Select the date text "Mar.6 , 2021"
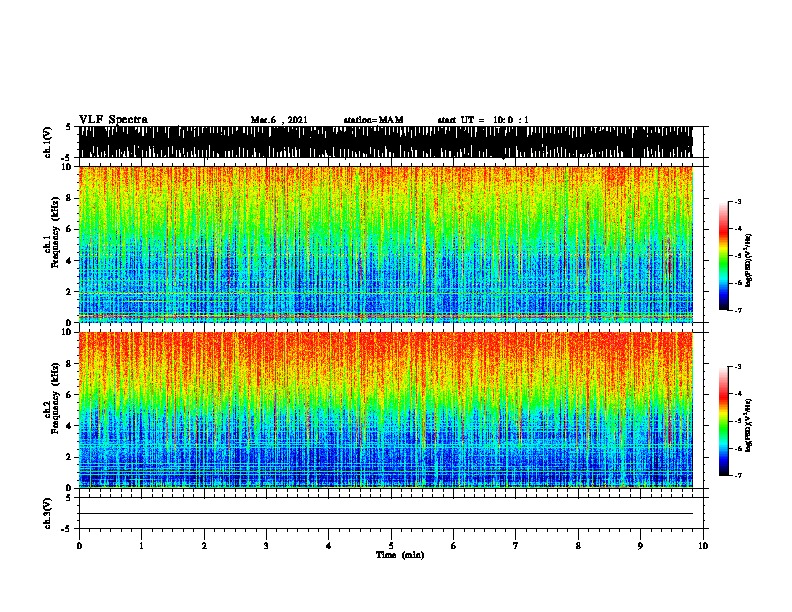 (279, 120)
